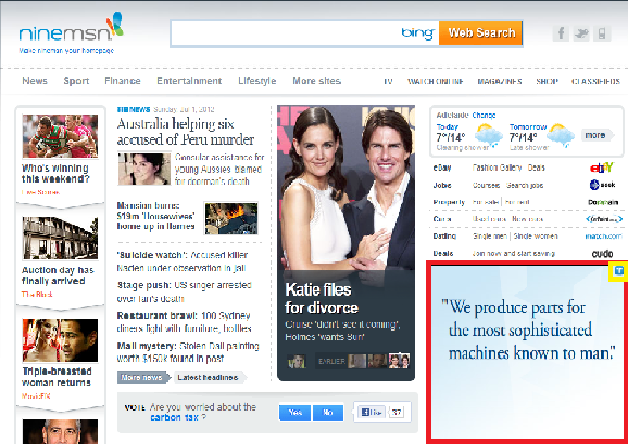
Task: Click the Facebook Like button in the poll
Action: coord(371,412)
